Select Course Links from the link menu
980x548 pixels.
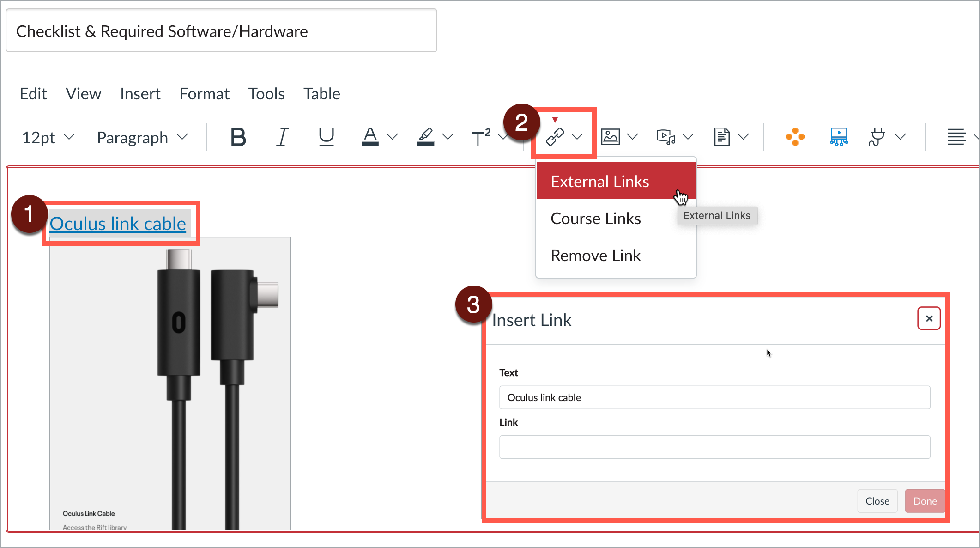pyautogui.click(x=595, y=218)
